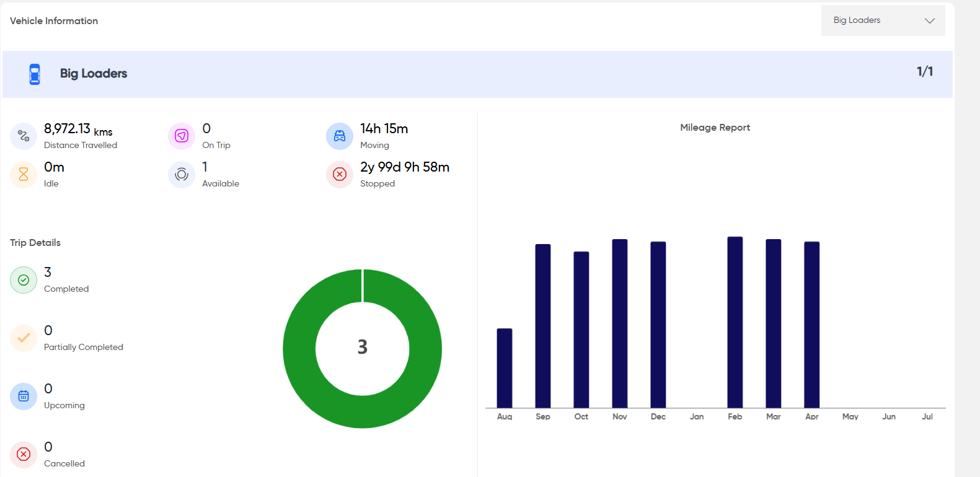980x477 pixels.
Task: Click the 1/1 vehicle count
Action: click(925, 72)
